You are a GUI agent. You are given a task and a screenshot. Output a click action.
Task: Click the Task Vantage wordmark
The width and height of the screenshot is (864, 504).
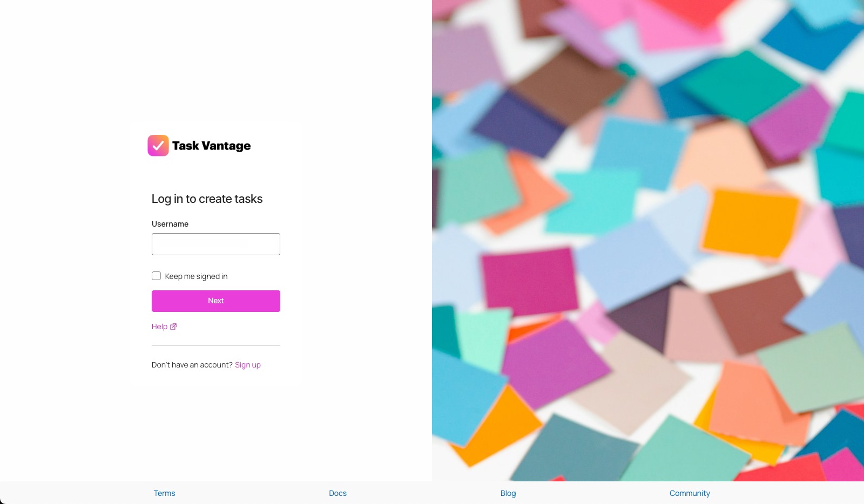point(212,146)
